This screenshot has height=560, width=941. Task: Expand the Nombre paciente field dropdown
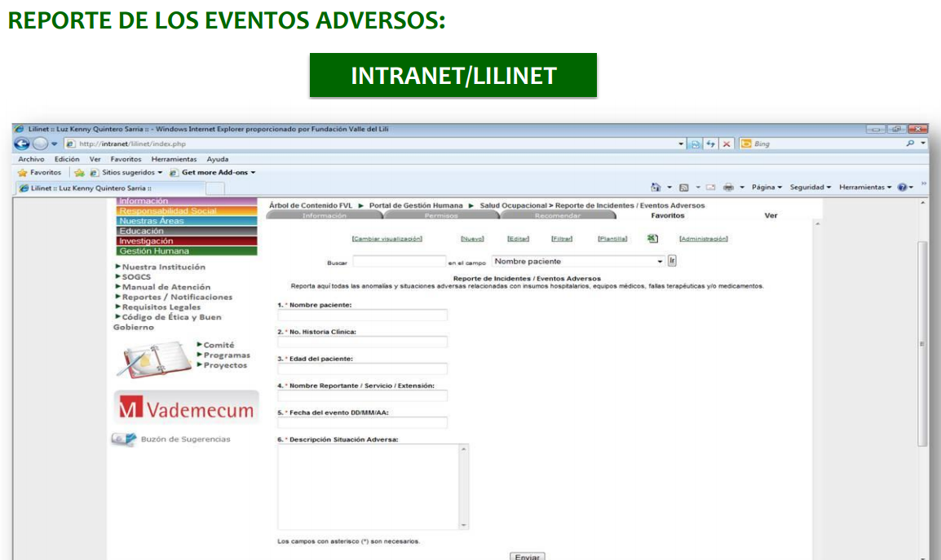coord(660,262)
